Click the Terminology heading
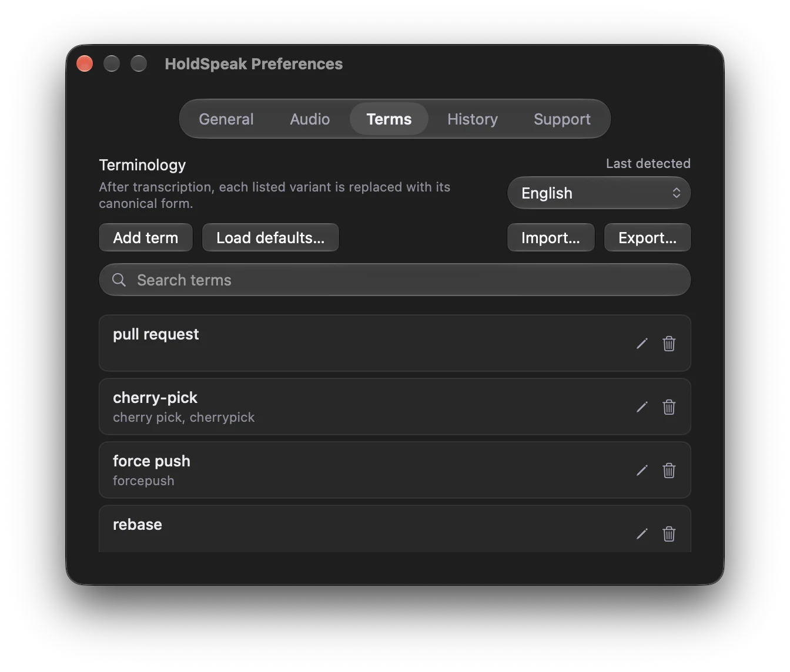Image resolution: width=790 pixels, height=672 pixels. 142,166
